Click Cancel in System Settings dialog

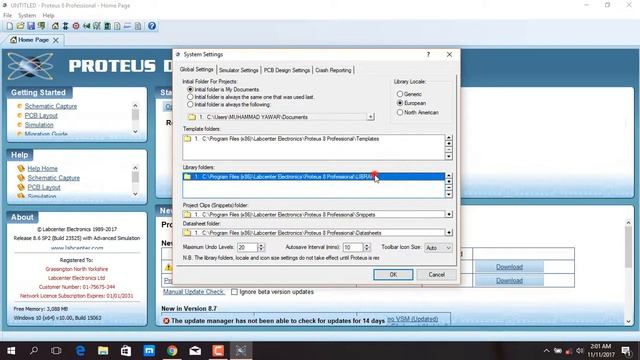coord(436,275)
